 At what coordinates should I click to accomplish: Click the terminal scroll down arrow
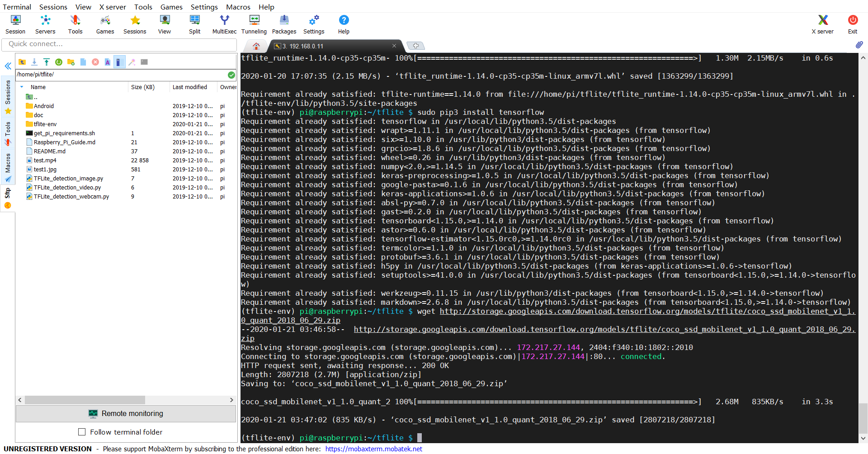click(x=863, y=438)
